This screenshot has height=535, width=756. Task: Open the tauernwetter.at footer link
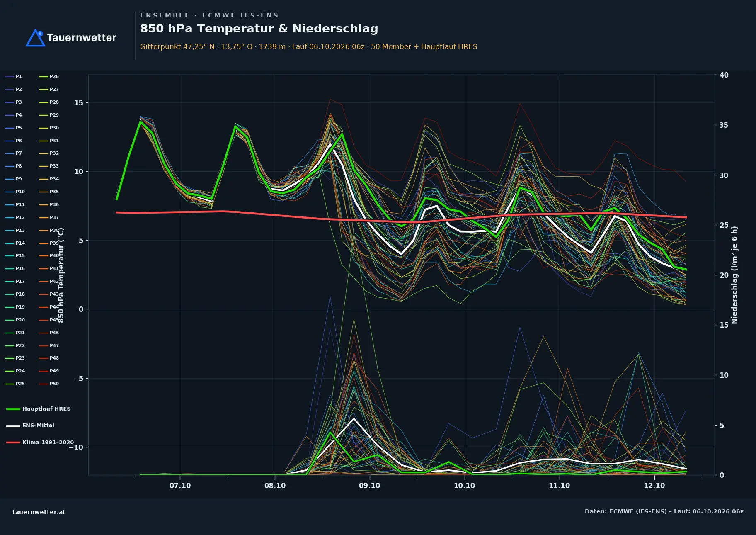[39, 512]
